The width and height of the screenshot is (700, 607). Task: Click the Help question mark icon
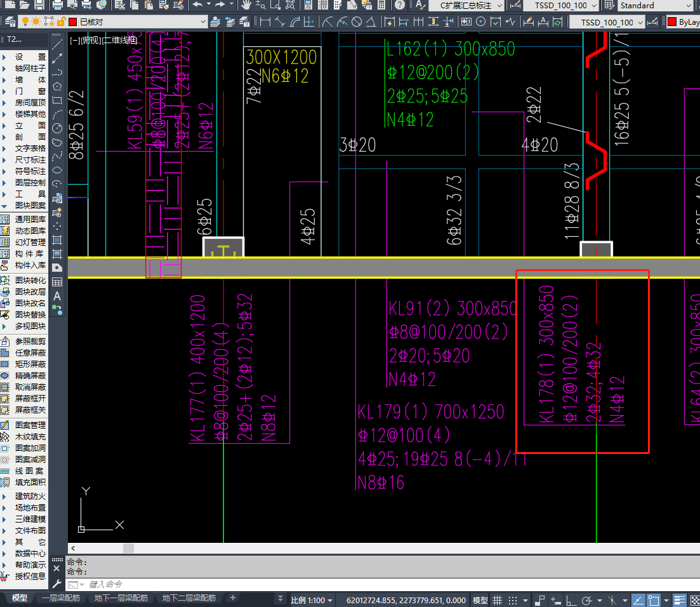point(400,5)
